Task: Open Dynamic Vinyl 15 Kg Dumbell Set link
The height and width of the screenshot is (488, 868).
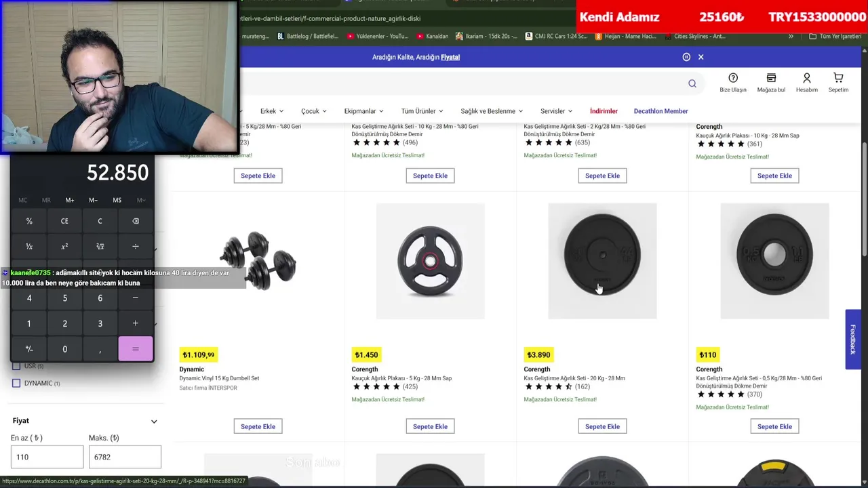Action: (219, 378)
